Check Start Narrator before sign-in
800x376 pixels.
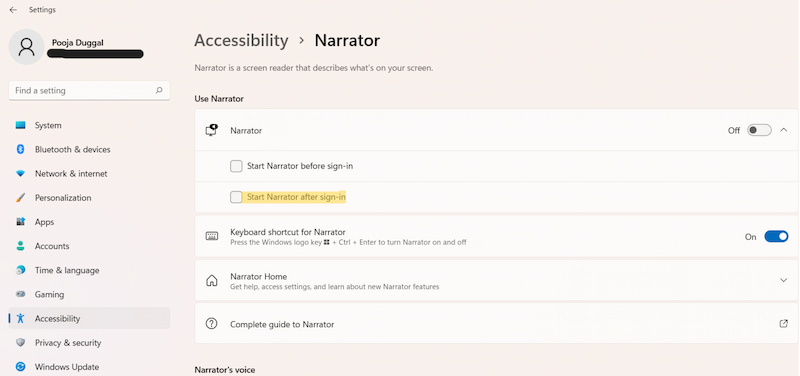click(236, 166)
